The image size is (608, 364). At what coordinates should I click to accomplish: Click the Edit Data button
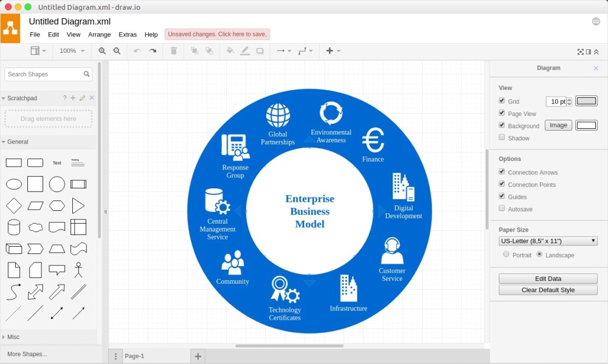coord(548,278)
